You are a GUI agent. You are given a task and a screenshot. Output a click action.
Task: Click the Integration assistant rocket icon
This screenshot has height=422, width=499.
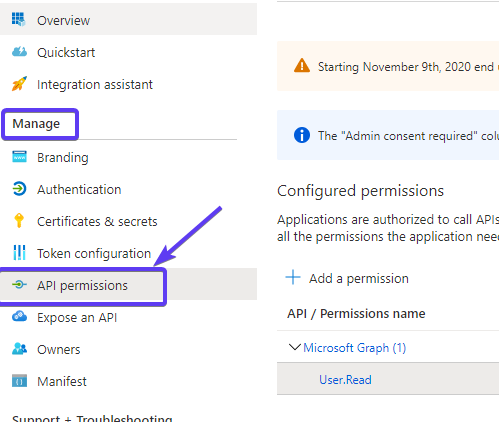19,84
